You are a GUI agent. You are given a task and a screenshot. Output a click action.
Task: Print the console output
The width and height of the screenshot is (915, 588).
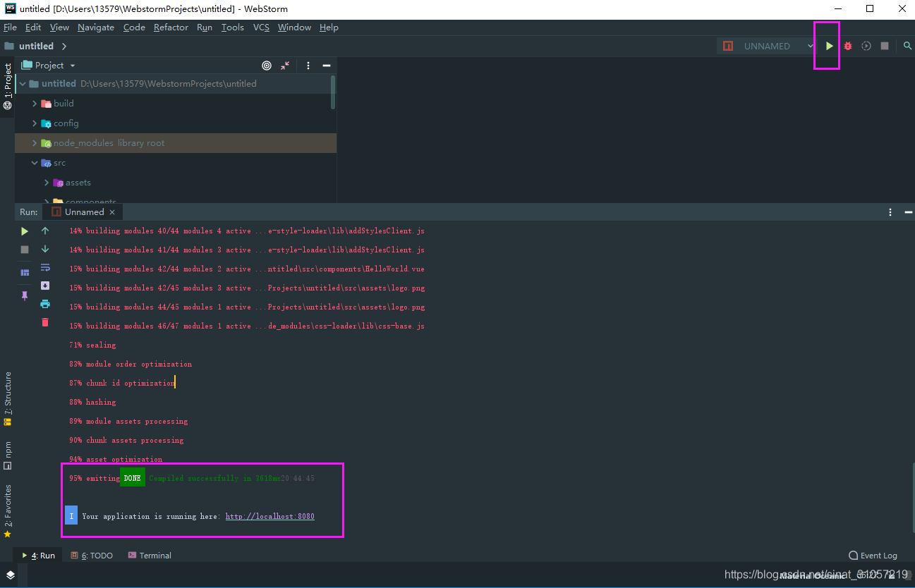45,304
